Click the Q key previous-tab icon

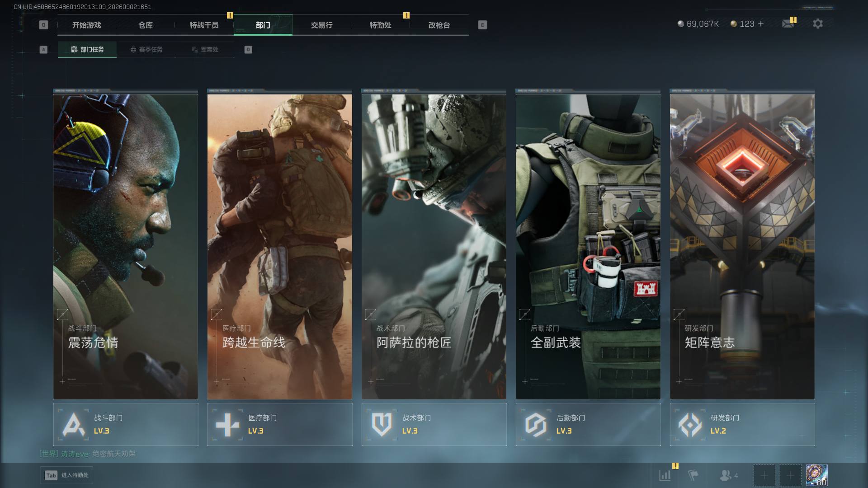coord(43,25)
